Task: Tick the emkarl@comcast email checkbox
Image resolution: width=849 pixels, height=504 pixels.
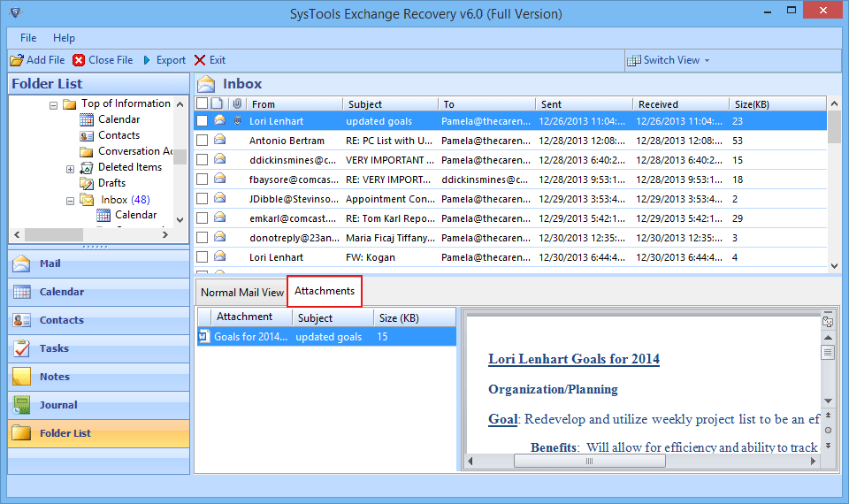Action: pyautogui.click(x=202, y=218)
